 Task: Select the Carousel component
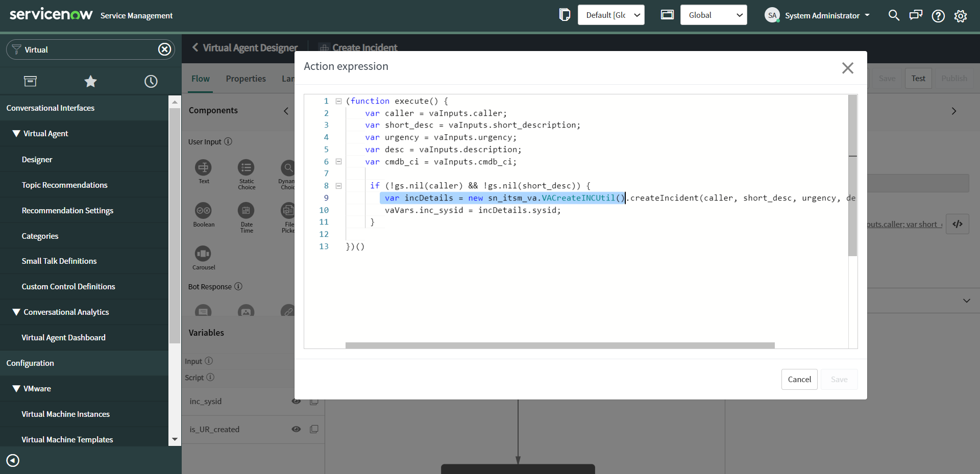pos(204,258)
